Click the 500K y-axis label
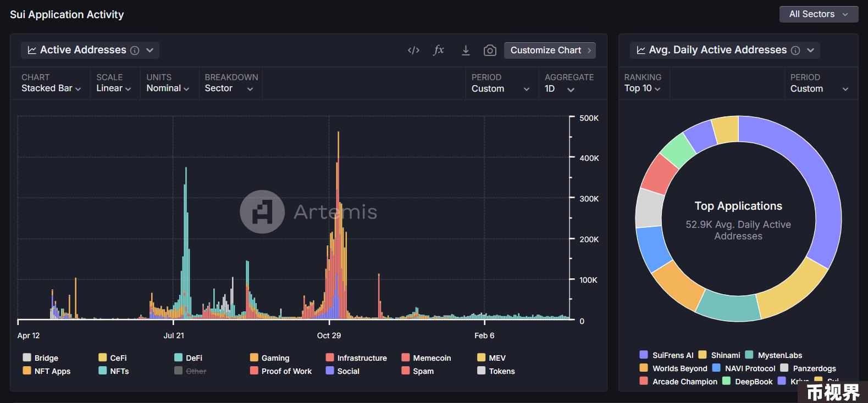The height and width of the screenshot is (403, 868). click(589, 118)
